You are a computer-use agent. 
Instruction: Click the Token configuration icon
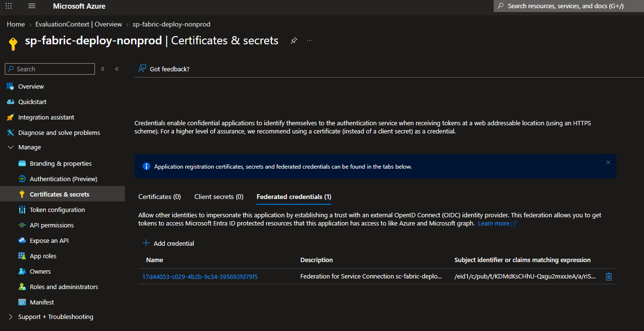pyautogui.click(x=22, y=210)
